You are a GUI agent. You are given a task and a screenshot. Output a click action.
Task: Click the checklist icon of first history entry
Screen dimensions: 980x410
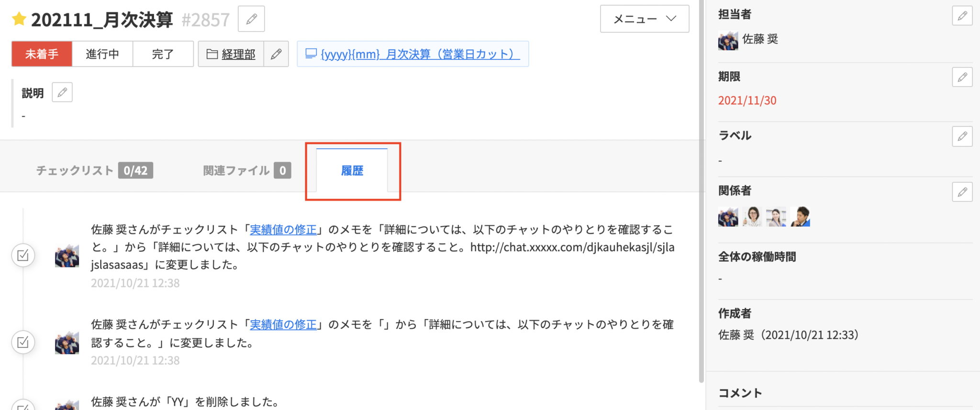coord(23,255)
